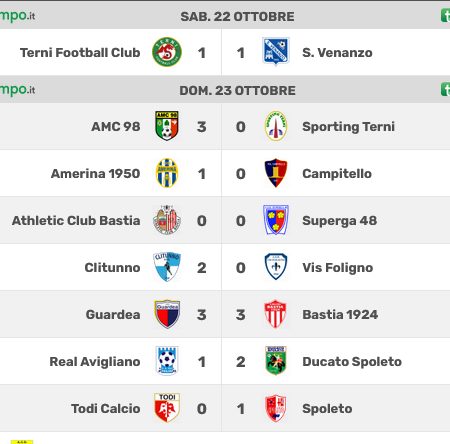Click the facebook icon next to Dom. 23 Ottobre
Image resolution: width=450 pixels, height=444 pixels.
[x=445, y=89]
